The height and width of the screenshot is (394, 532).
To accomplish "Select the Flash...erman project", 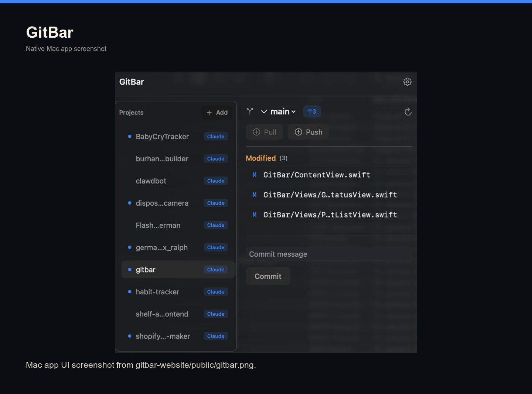I will [178, 225].
